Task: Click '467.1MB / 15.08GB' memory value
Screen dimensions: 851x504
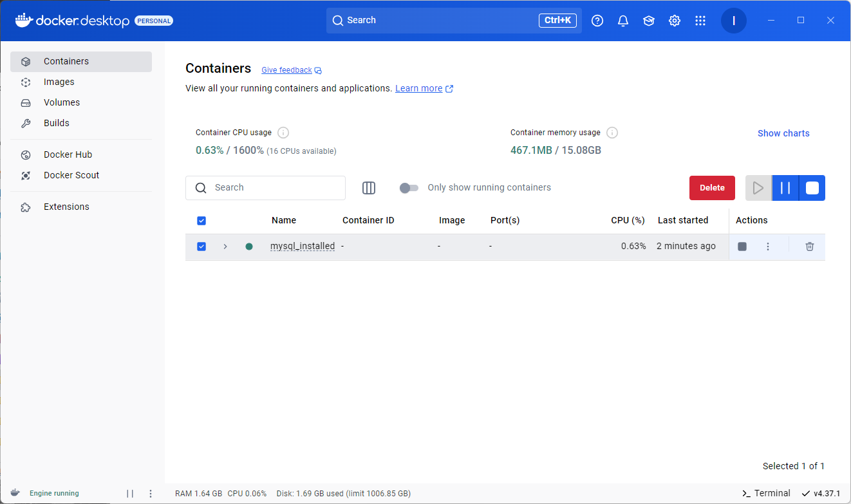Action: (556, 151)
